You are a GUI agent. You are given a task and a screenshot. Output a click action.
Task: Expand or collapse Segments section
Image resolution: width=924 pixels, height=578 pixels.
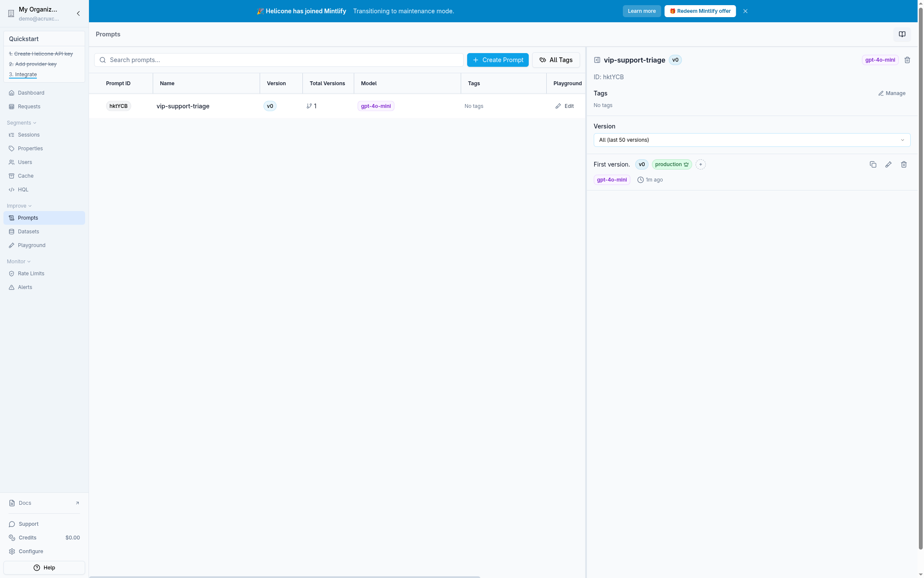[21, 123]
